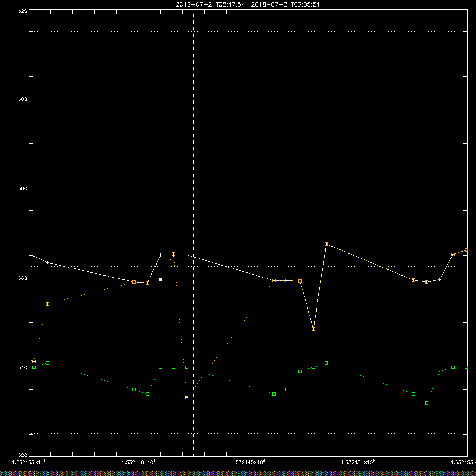Select the highest orange data point near 567
The image size is (476, 476).
(327, 244)
